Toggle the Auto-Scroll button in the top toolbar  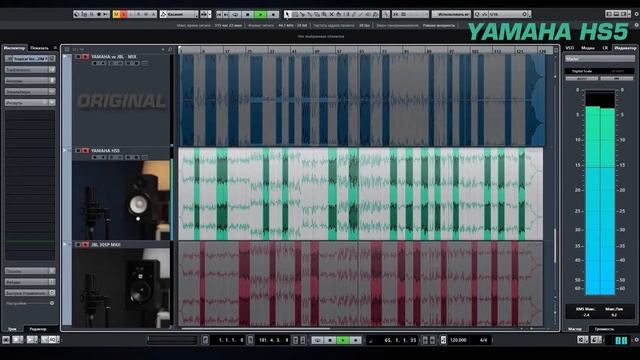coord(204,14)
